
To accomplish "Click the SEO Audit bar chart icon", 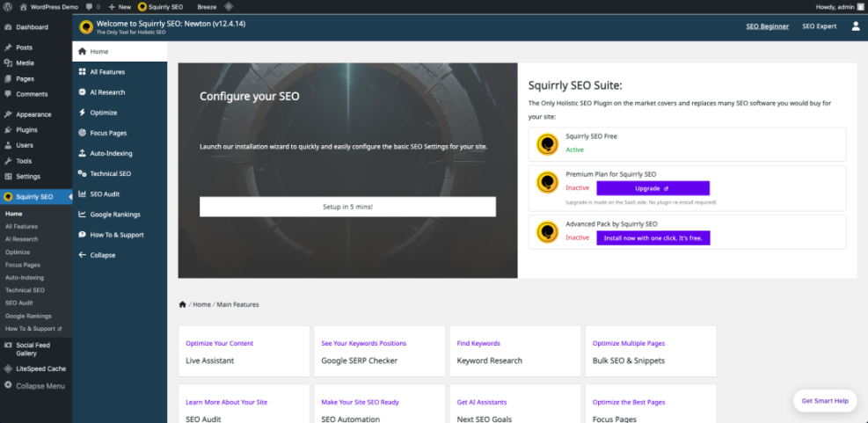I will (82, 194).
